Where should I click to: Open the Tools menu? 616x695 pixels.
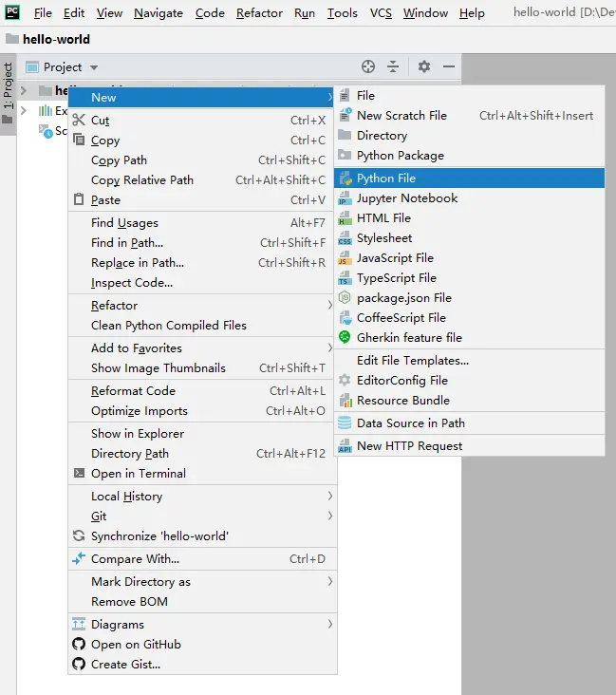point(342,13)
